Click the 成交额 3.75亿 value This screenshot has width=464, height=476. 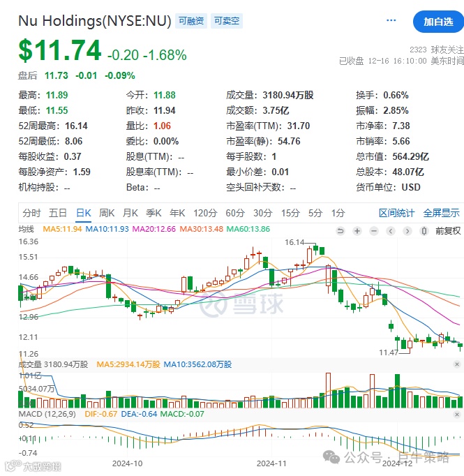(x=276, y=110)
